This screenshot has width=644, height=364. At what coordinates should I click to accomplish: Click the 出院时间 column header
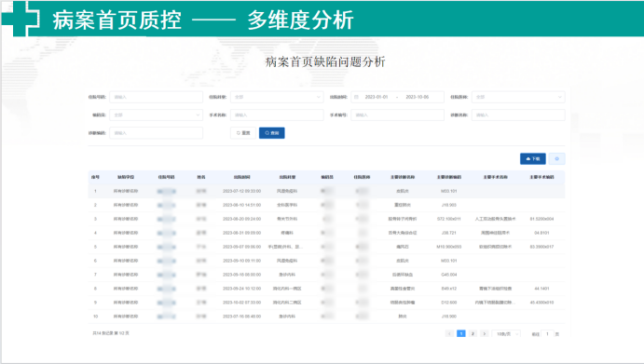(242, 177)
